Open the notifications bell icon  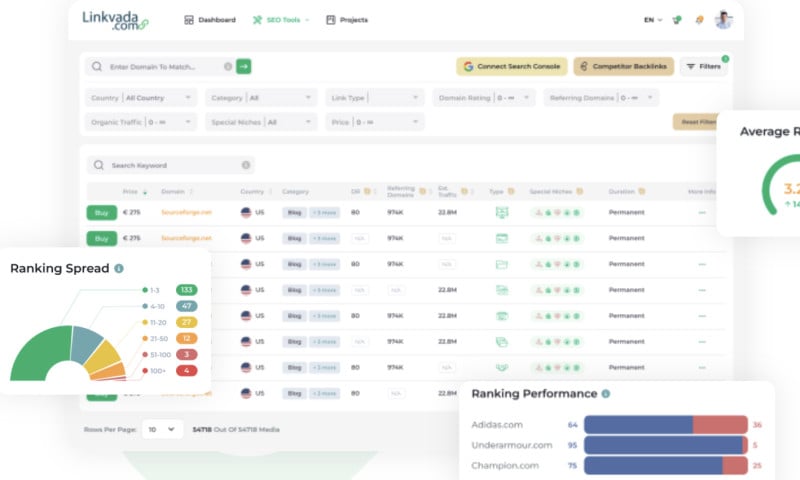coord(699,20)
